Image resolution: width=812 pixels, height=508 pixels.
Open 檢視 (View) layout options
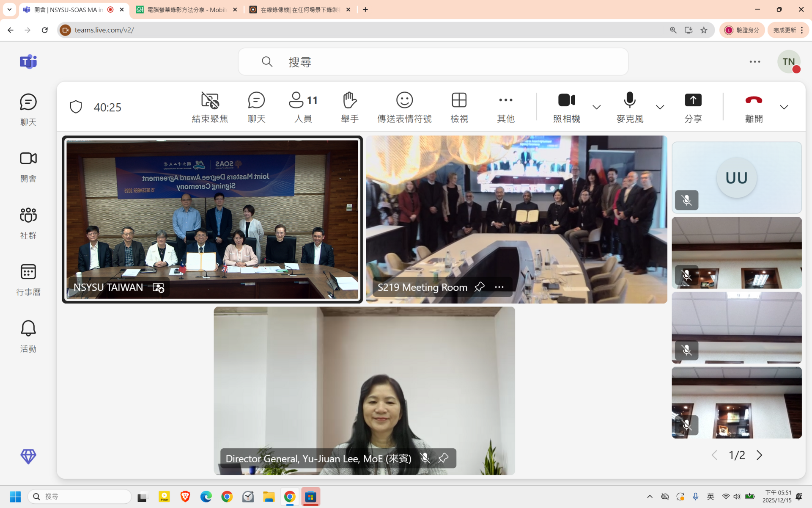click(459, 107)
